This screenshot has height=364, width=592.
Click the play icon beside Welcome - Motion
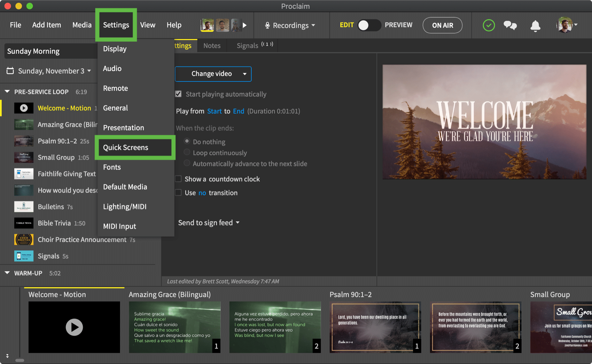tap(24, 108)
